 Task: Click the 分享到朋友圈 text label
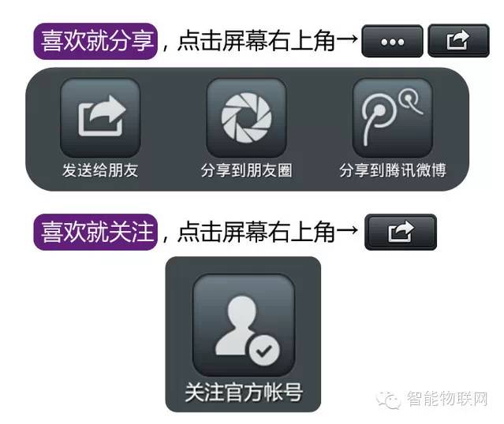(246, 170)
